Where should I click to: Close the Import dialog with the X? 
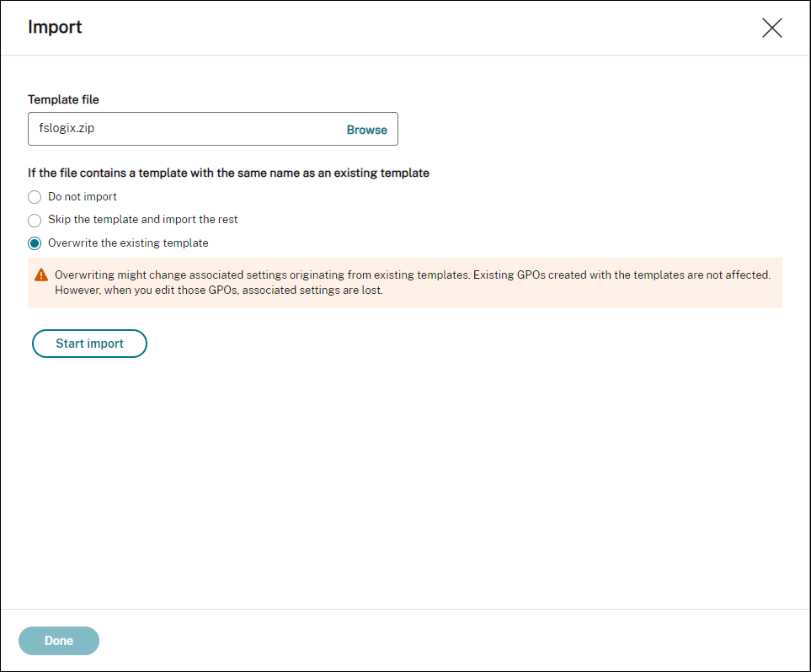click(x=771, y=28)
